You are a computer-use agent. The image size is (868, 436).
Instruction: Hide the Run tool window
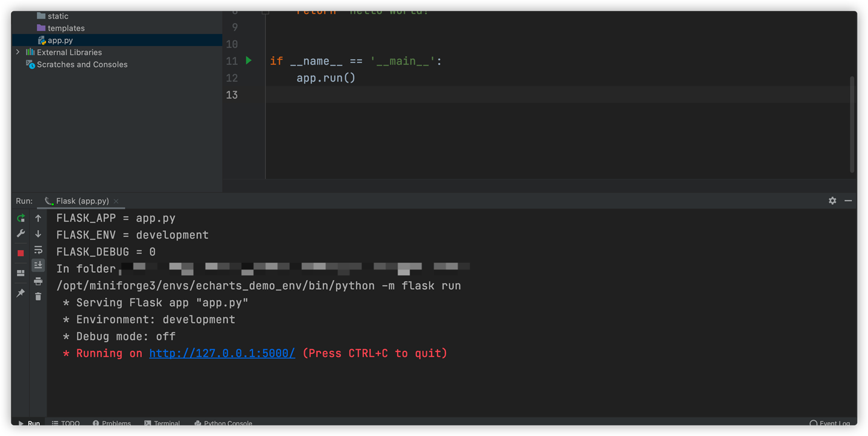(x=848, y=200)
